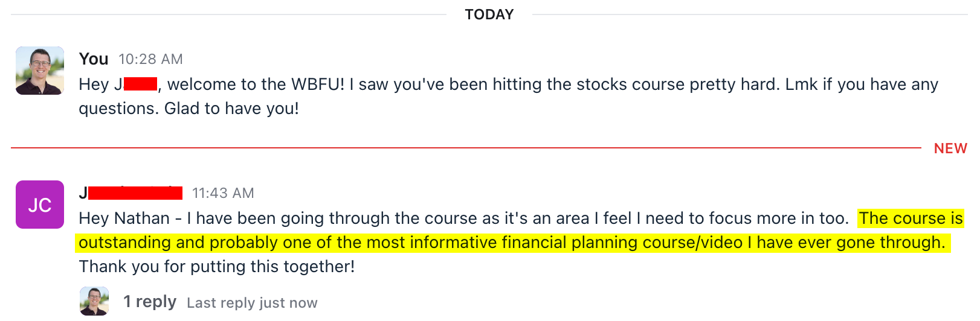Viewport: 980px width, 321px height.
Task: Open the purple JC avatar profile
Action: (40, 205)
